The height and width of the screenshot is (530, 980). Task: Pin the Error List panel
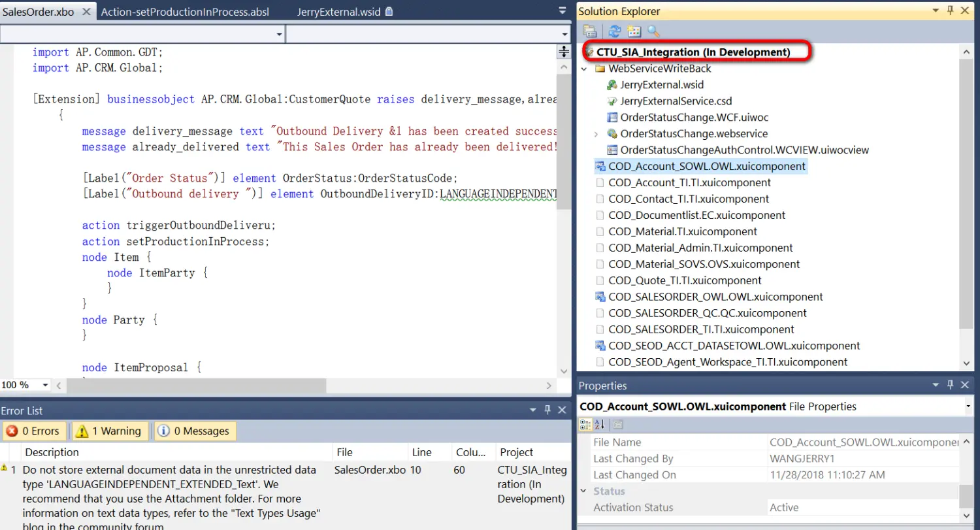(x=547, y=410)
